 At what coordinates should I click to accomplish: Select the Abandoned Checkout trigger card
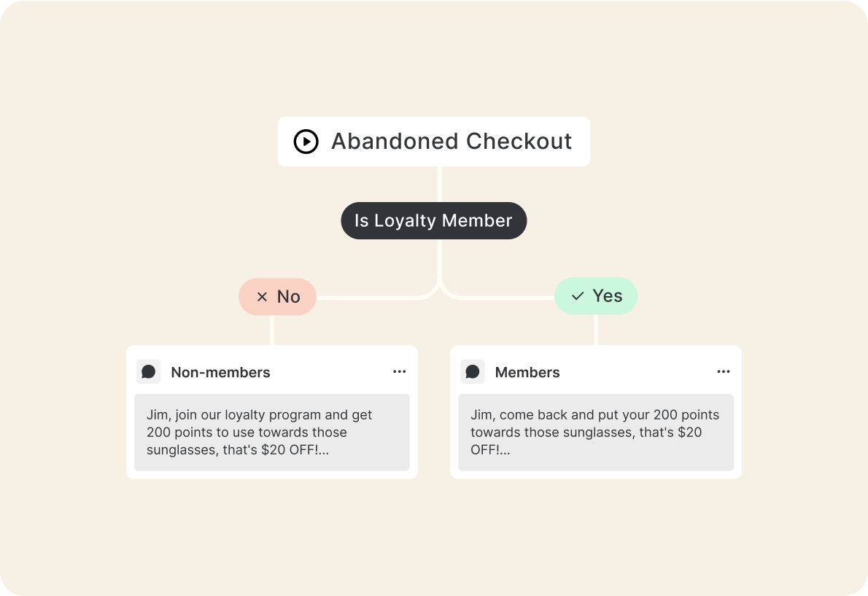click(x=433, y=141)
